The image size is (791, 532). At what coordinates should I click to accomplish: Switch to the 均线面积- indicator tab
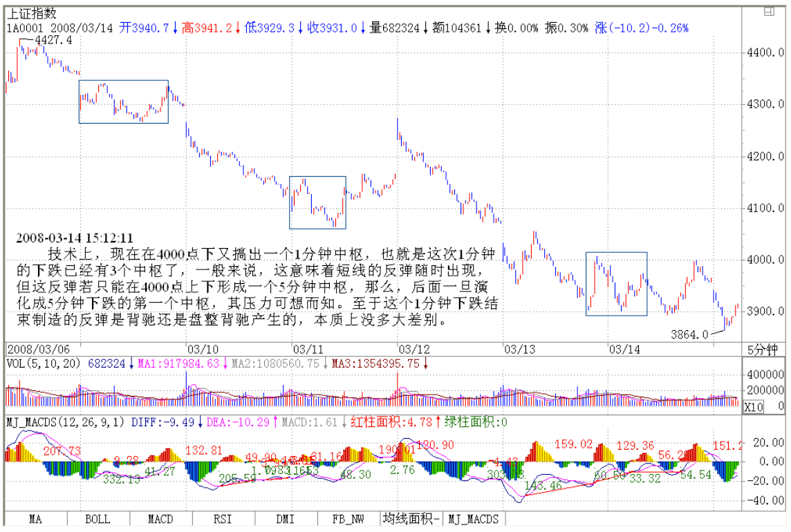point(411,518)
